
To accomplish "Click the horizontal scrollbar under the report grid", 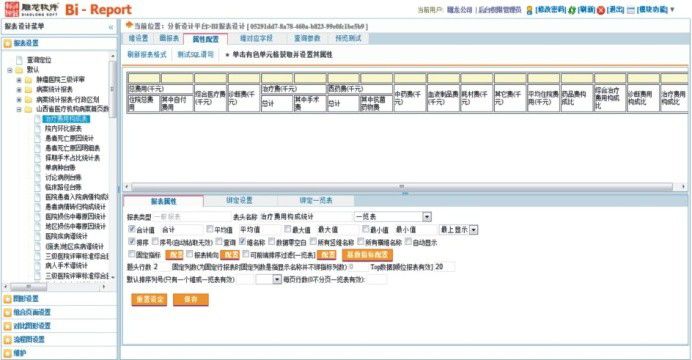I will pos(402,187).
